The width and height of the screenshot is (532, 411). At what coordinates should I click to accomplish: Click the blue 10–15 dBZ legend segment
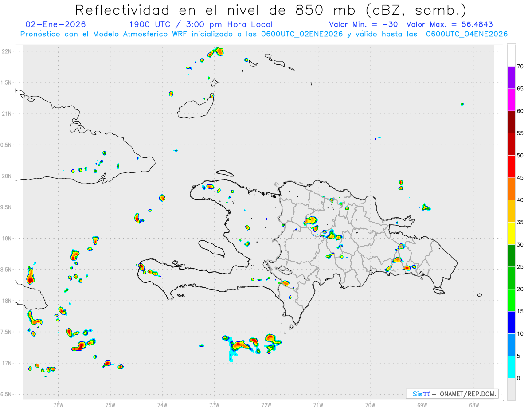(511, 322)
